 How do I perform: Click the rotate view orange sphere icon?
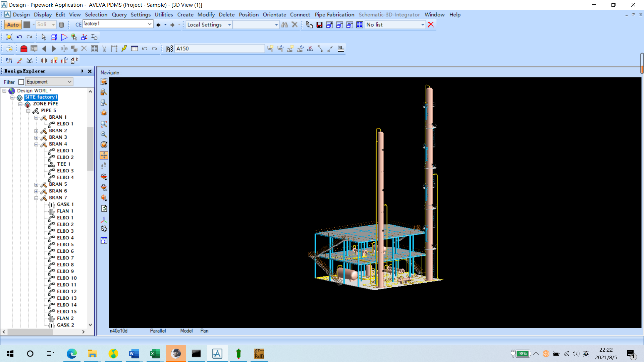click(x=104, y=144)
